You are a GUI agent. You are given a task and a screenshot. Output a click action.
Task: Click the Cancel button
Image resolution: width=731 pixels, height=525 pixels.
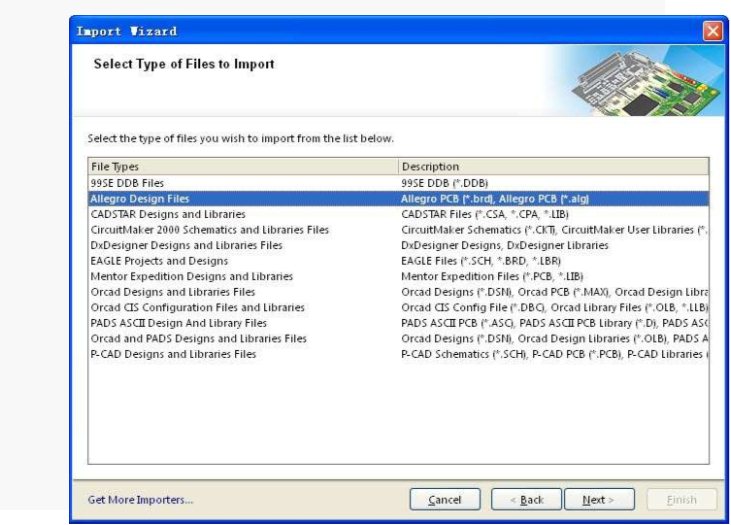click(x=445, y=499)
